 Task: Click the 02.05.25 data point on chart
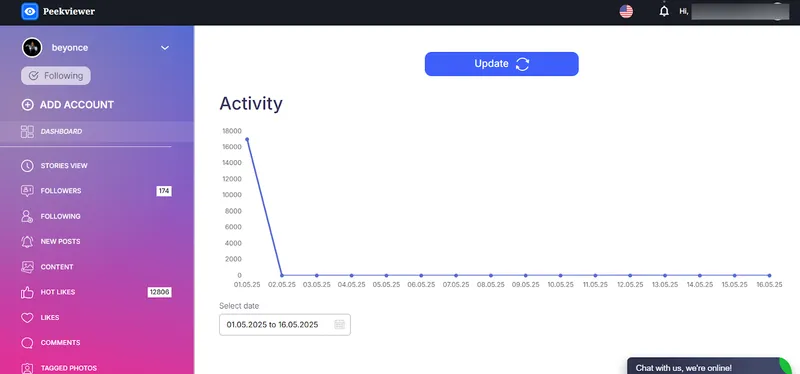click(282, 276)
